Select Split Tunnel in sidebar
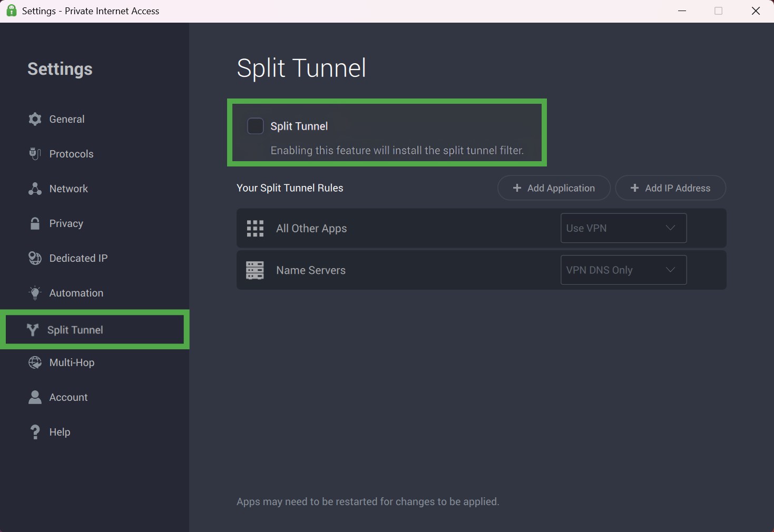Image resolution: width=774 pixels, height=532 pixels. pos(95,330)
